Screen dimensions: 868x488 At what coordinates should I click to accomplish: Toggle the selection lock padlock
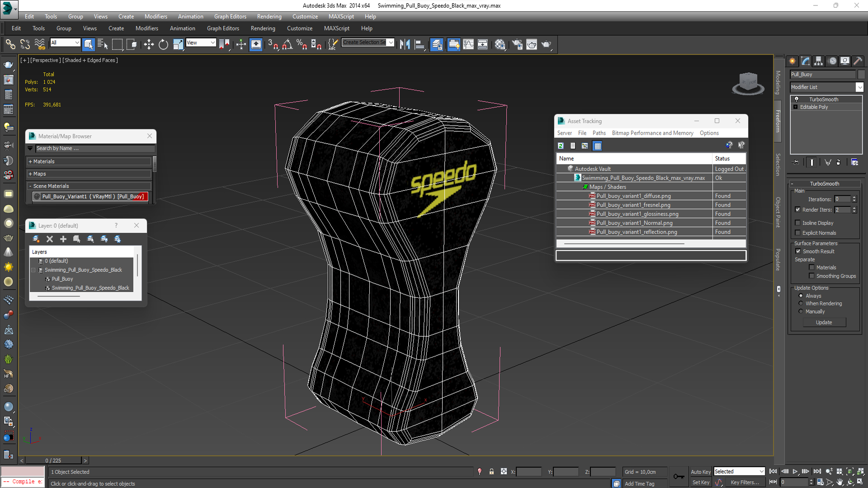click(x=491, y=472)
